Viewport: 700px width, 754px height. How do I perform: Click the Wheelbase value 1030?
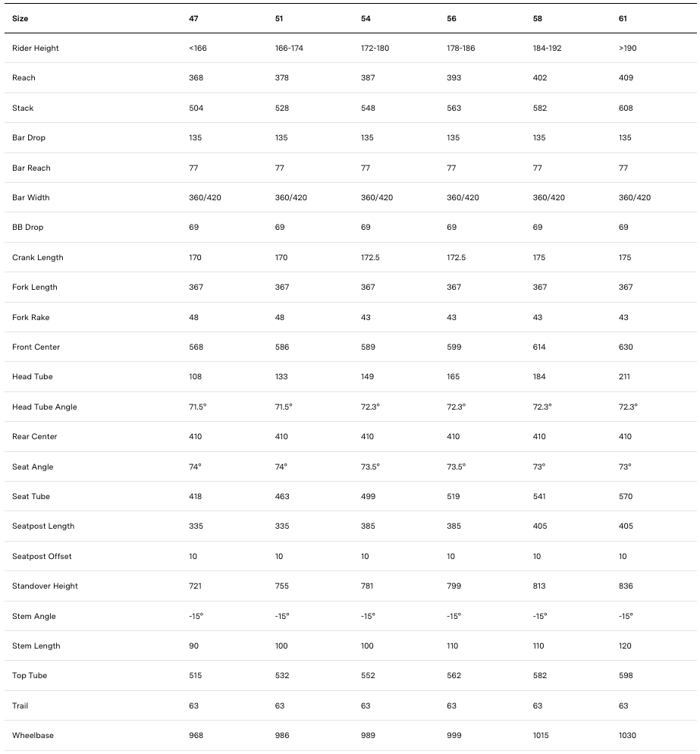click(x=627, y=736)
